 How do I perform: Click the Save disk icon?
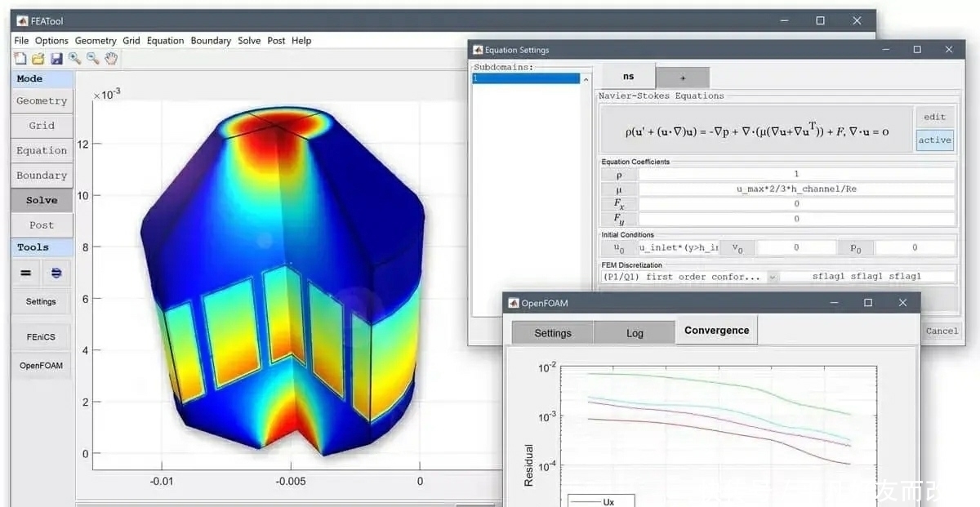56,58
